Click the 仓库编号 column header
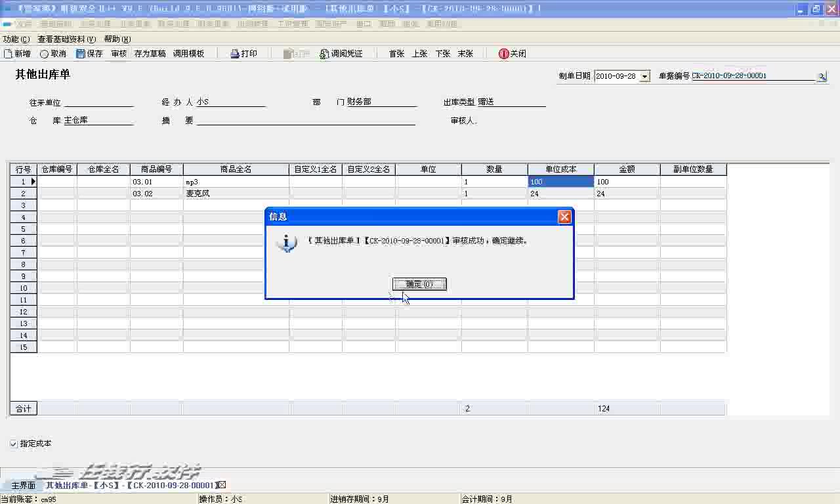840x504 pixels. coord(57,169)
